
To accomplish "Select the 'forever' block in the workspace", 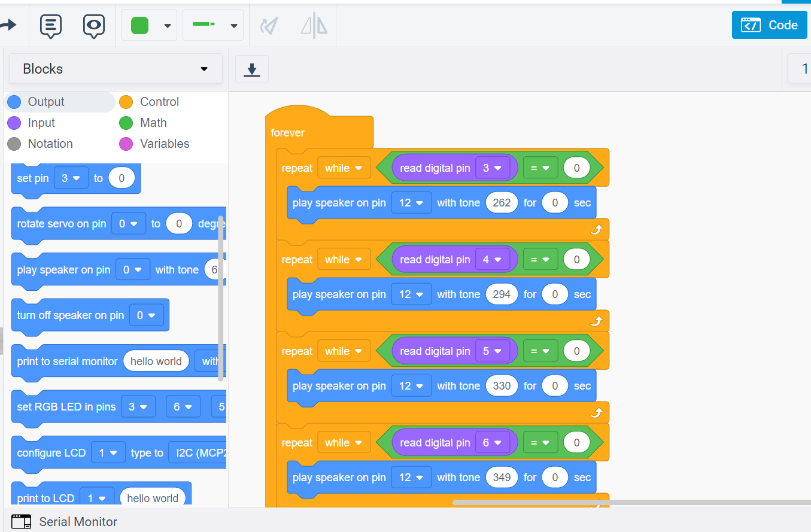I will coord(288,133).
